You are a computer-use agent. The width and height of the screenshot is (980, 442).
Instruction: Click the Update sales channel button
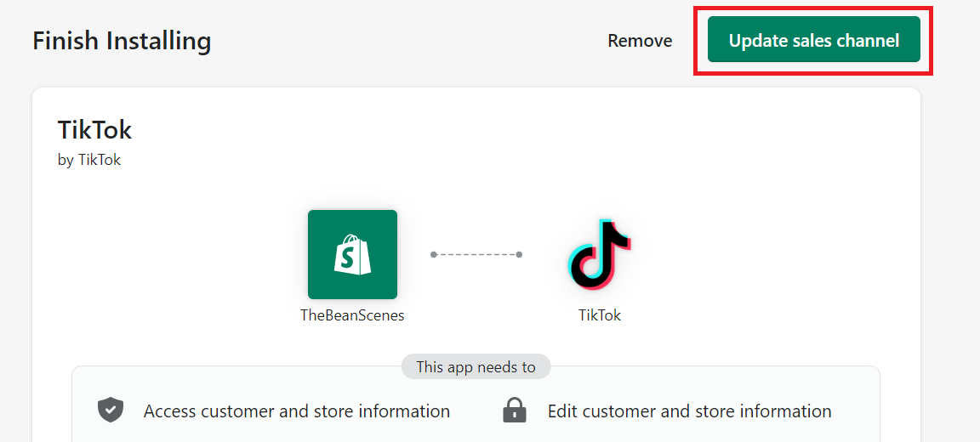tap(814, 39)
